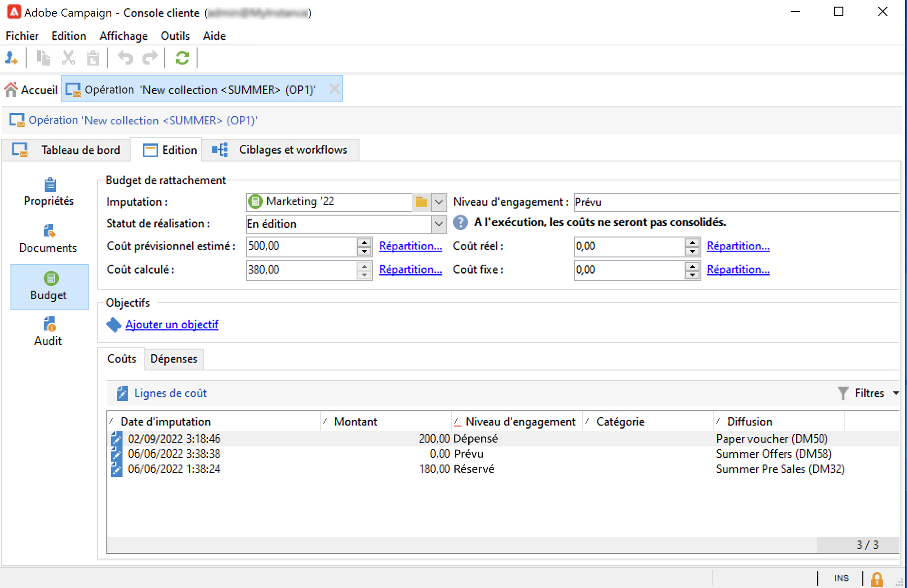907x588 pixels.
Task: Sort by Montant column header
Action: pyautogui.click(x=386, y=422)
